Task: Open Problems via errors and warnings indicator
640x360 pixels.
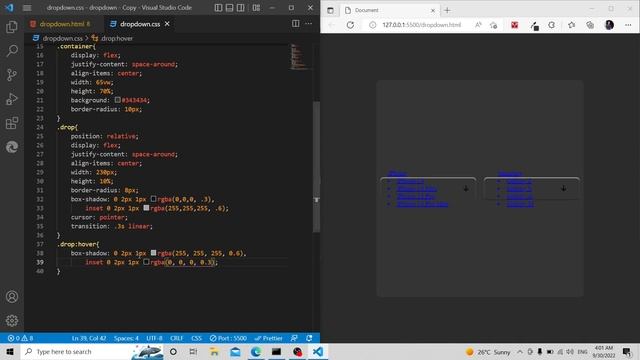Action: [20, 338]
